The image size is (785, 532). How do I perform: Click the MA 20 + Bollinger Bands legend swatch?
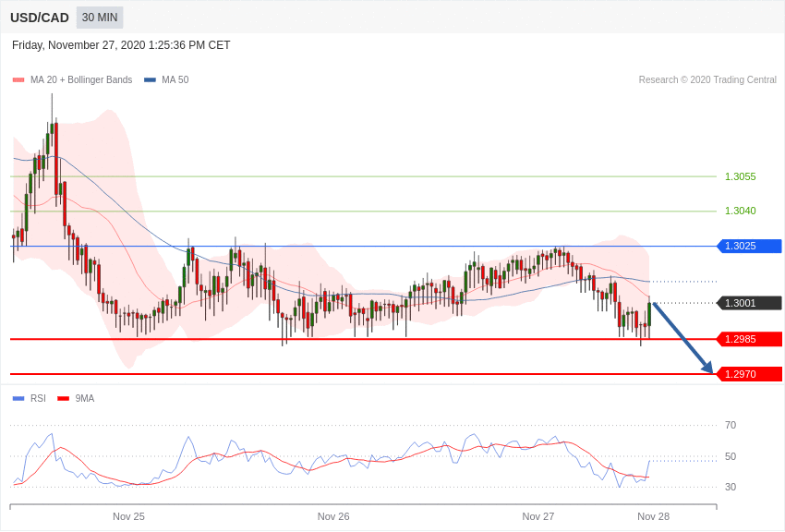pos(18,80)
